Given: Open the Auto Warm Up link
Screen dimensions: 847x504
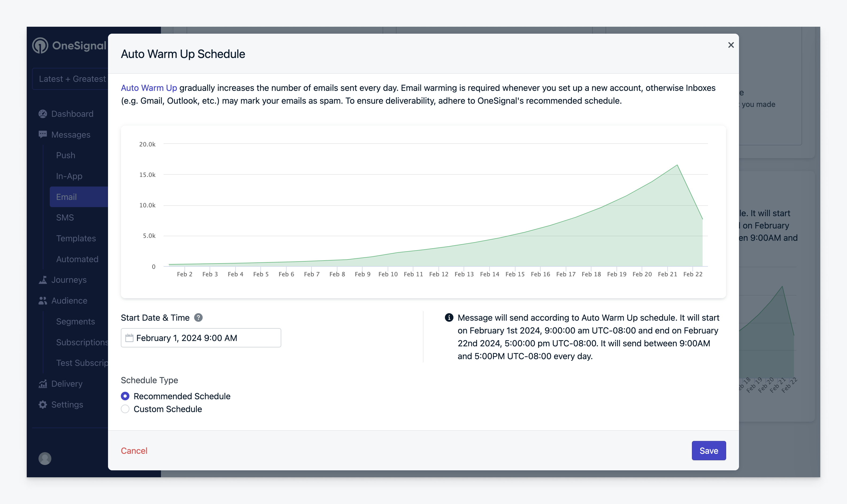Looking at the screenshot, I should pos(149,88).
